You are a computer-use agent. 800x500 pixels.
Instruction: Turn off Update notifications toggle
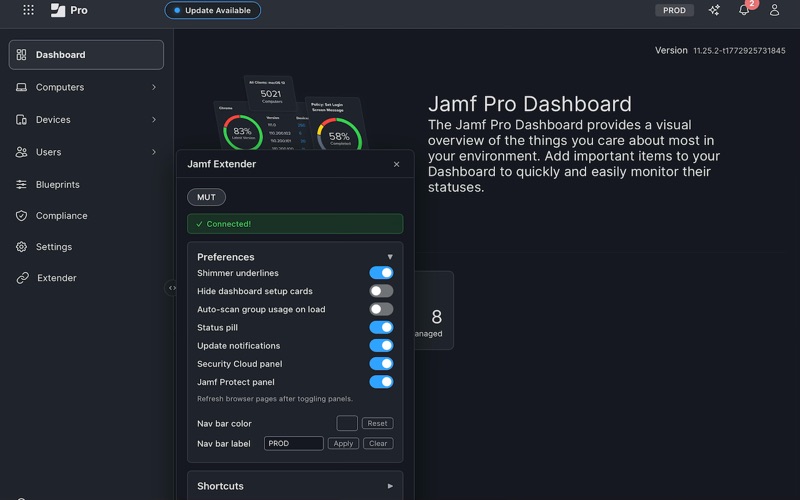[x=381, y=346]
